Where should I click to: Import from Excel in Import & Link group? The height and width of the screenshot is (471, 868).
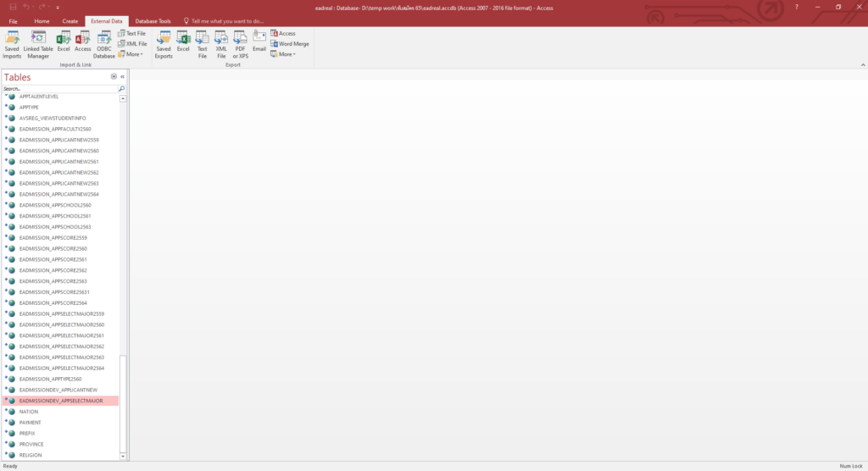pos(64,43)
